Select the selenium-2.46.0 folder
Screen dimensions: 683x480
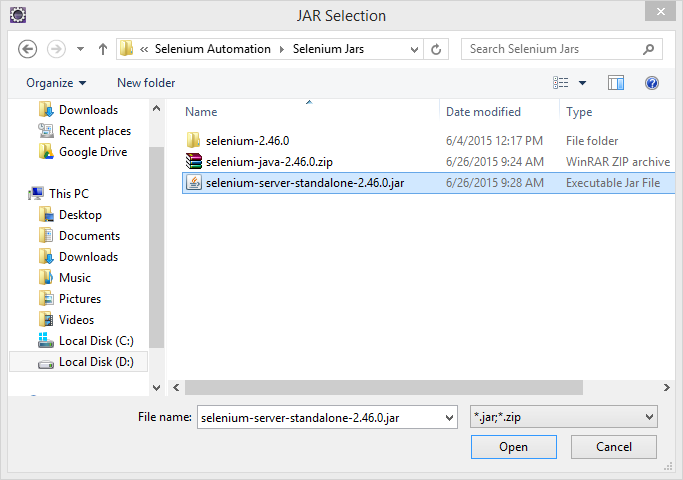pos(247,141)
